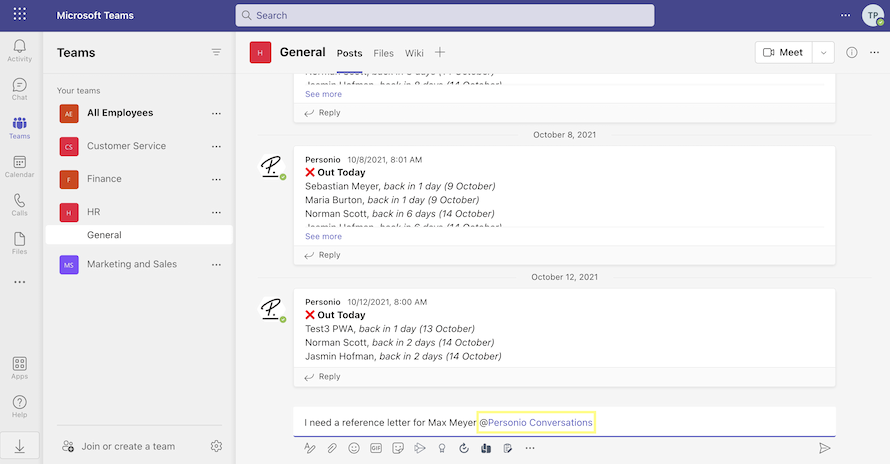Click 'Test3 PWA, back in 1 day' line

tap(389, 329)
